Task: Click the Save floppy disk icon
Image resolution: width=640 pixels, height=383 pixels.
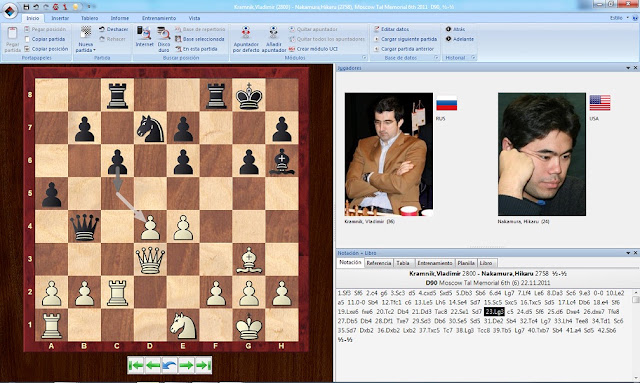Action: tap(26, 7)
